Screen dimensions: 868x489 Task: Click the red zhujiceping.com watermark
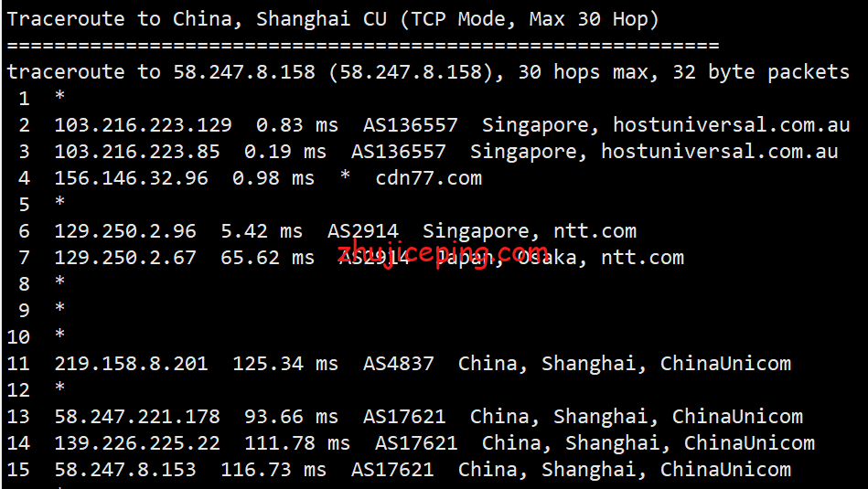[443, 252]
